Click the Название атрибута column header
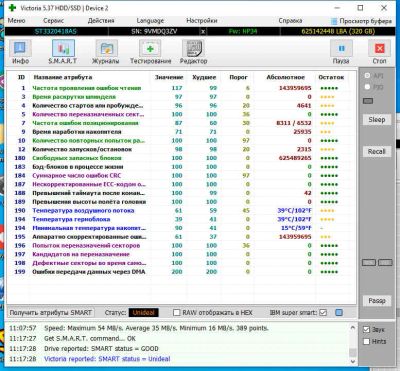 point(63,77)
